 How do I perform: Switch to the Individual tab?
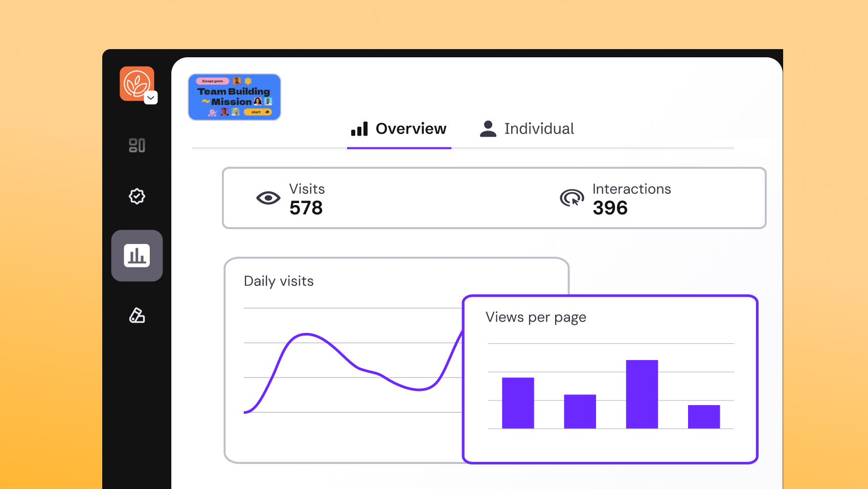click(x=527, y=129)
